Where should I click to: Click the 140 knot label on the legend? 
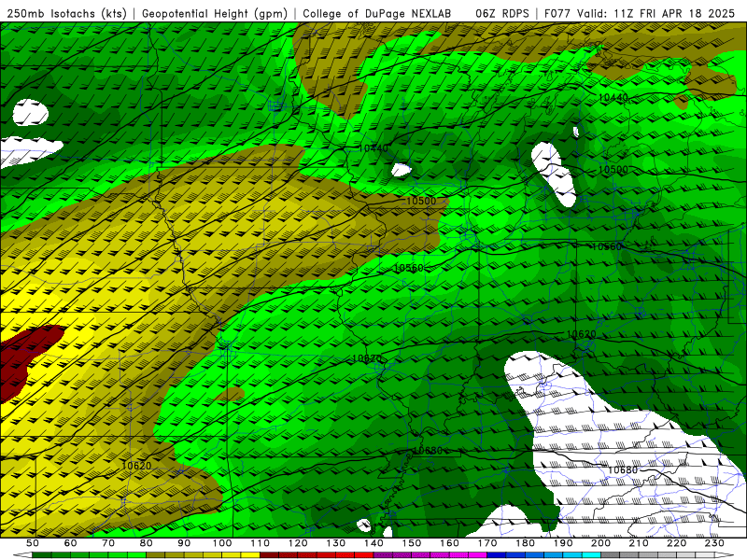[373, 543]
